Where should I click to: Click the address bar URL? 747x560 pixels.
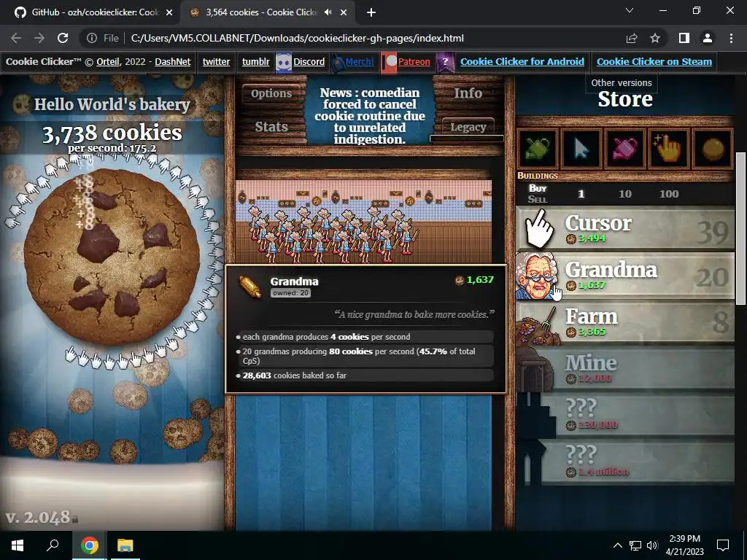[298, 38]
